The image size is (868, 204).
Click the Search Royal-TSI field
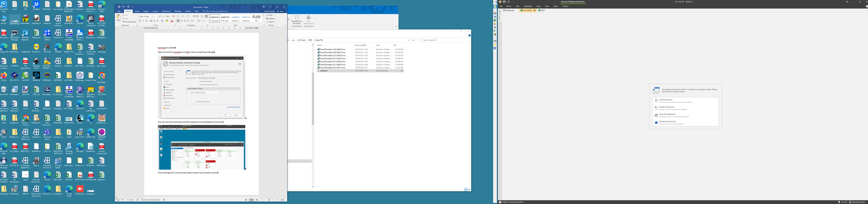pos(443,40)
